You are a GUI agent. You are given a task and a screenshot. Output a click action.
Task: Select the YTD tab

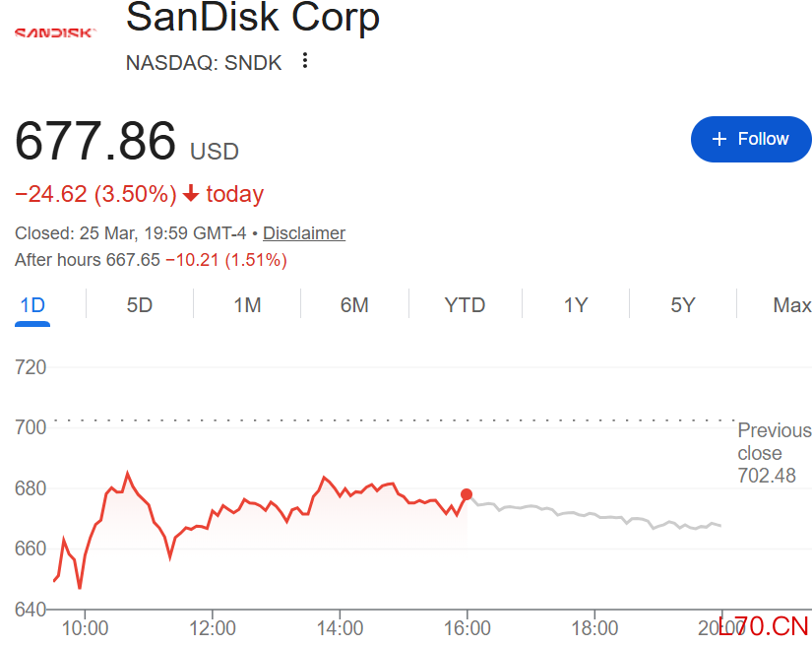(465, 305)
